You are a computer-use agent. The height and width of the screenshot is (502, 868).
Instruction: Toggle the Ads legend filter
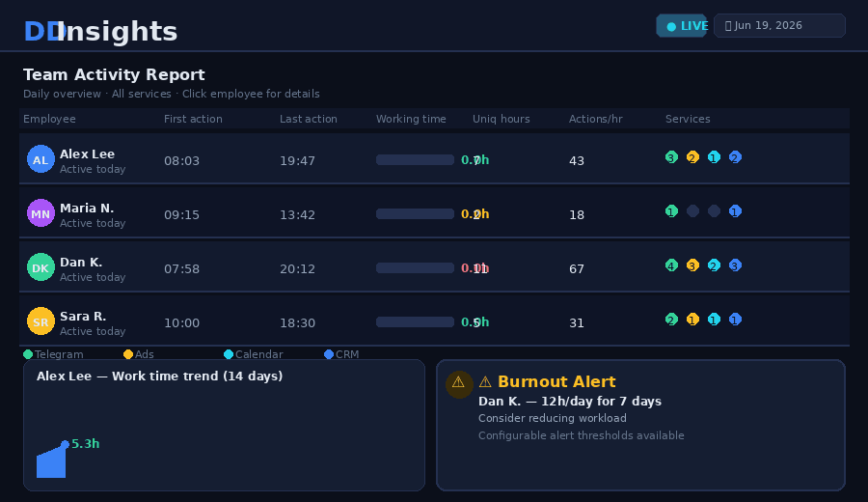click(139, 354)
